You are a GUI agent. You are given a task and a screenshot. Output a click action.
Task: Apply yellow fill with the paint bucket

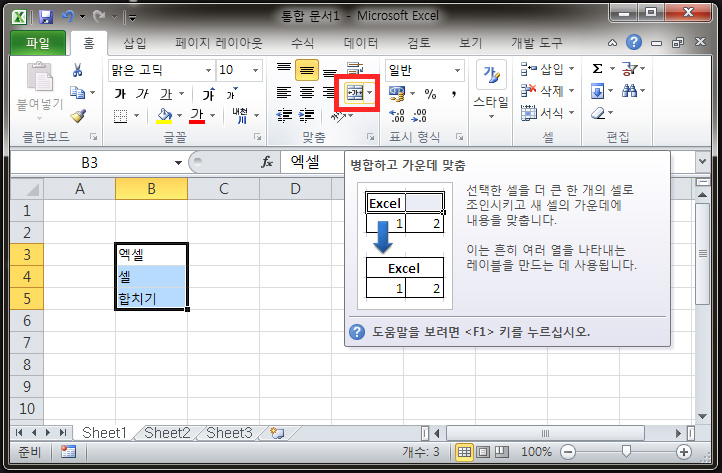point(164,116)
